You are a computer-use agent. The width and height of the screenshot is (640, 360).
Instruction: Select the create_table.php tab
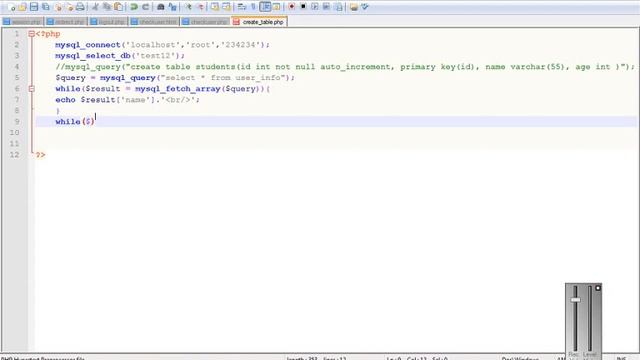[259, 22]
